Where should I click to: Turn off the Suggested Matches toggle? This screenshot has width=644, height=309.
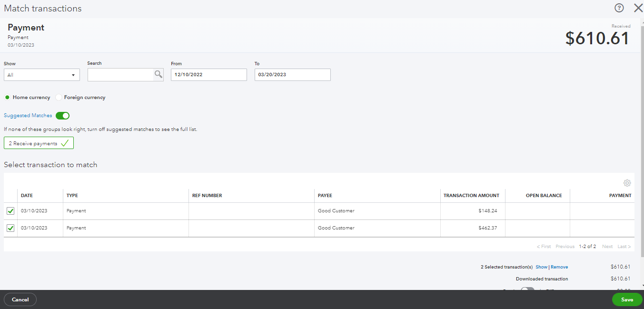[x=62, y=116]
